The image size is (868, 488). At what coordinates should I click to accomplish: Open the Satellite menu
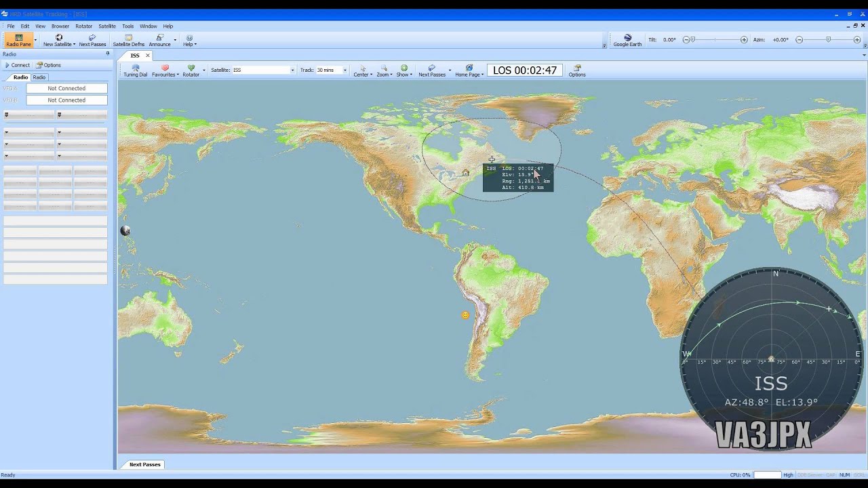tap(107, 26)
